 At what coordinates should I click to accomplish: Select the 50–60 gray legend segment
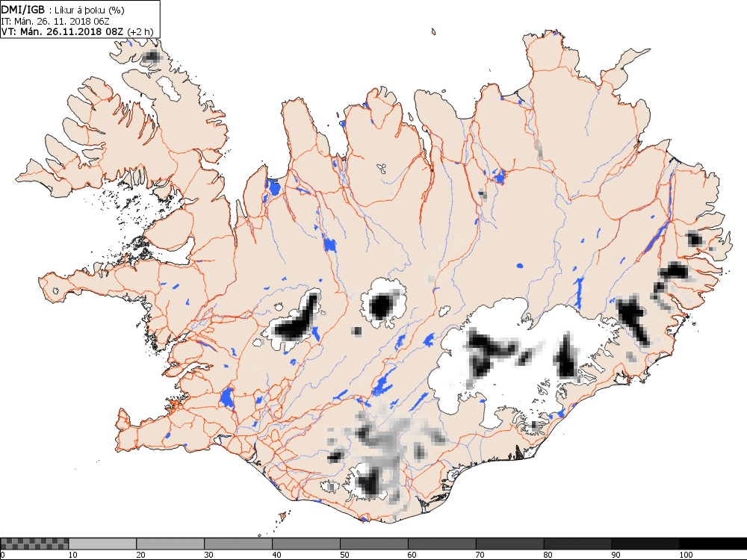(374, 544)
